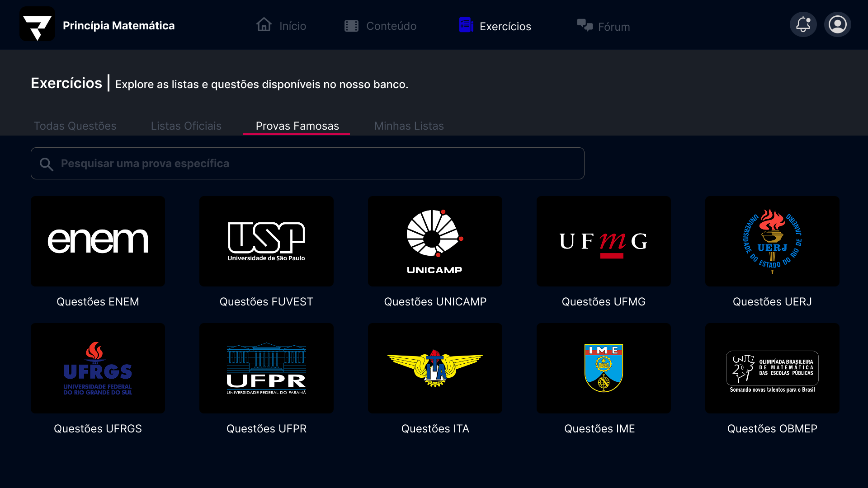Select the Provas Famosas tab
868x488 pixels.
(297, 126)
